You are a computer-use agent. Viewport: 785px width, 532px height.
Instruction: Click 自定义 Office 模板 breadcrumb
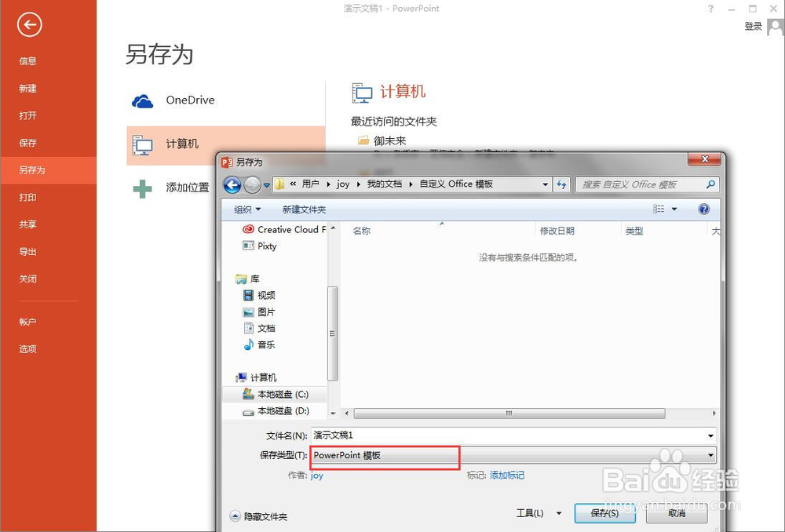(x=455, y=184)
